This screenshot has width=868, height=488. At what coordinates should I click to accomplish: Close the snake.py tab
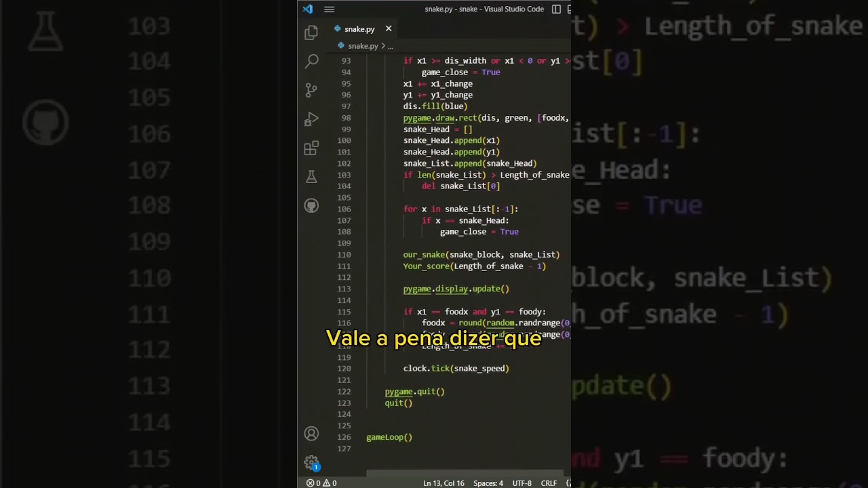(x=389, y=28)
